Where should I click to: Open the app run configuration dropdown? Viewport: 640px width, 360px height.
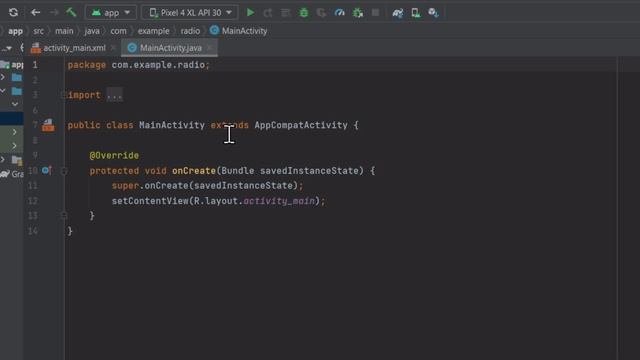[x=111, y=13]
